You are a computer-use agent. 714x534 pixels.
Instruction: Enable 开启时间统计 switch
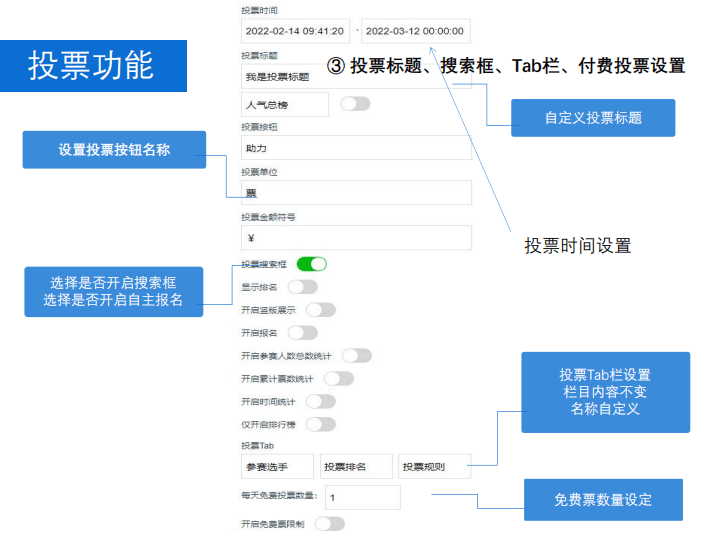[320, 402]
